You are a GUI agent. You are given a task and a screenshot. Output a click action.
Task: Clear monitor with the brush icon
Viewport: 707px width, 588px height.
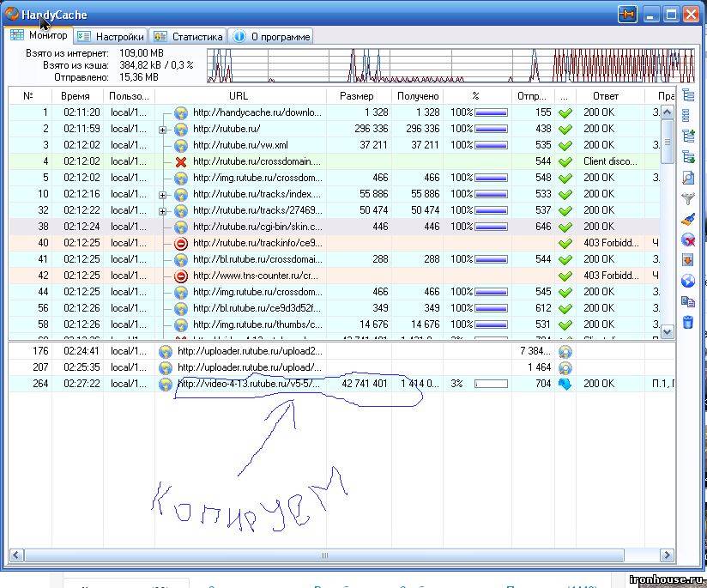[x=688, y=219]
